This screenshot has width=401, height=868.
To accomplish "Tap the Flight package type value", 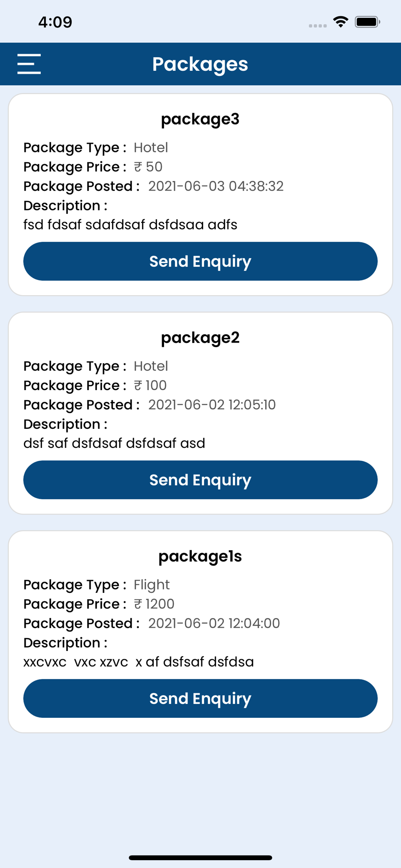I will pos(151,585).
